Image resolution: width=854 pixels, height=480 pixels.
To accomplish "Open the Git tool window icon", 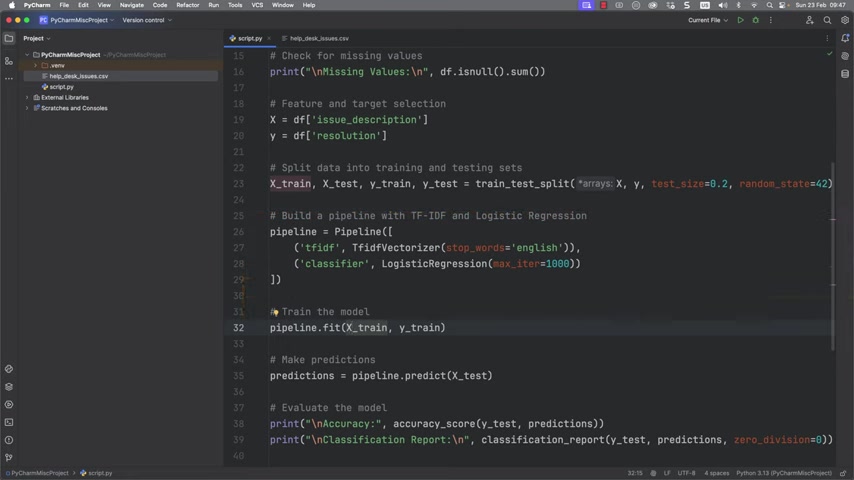I will (x=9, y=457).
